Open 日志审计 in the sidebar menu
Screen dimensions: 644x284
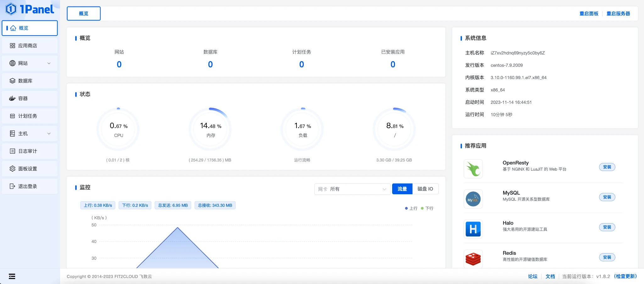pos(28,151)
